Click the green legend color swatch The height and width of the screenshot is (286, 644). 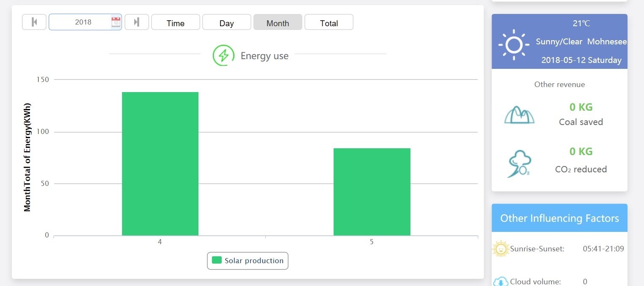(217, 260)
